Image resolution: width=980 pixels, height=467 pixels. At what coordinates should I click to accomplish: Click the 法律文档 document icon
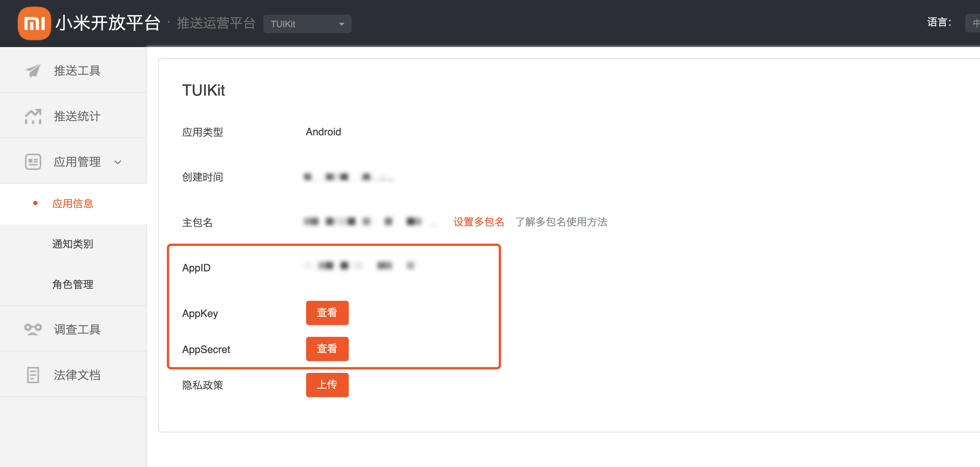pyautogui.click(x=33, y=375)
